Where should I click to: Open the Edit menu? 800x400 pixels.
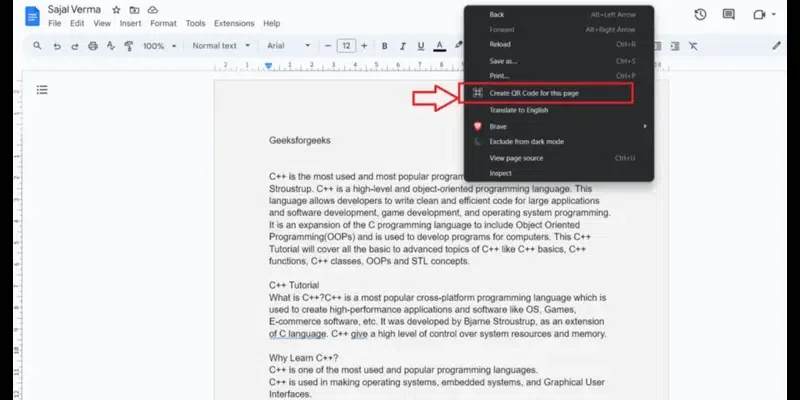coord(77,23)
